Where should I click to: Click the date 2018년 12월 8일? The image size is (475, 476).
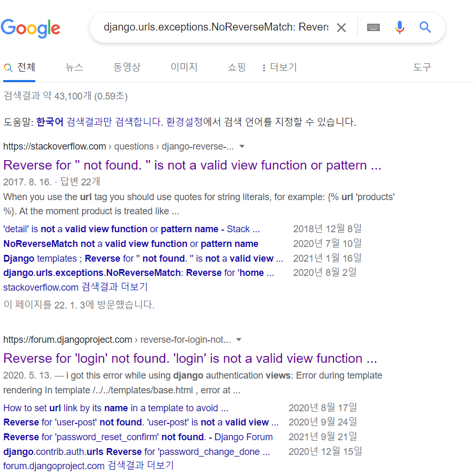tap(327, 229)
